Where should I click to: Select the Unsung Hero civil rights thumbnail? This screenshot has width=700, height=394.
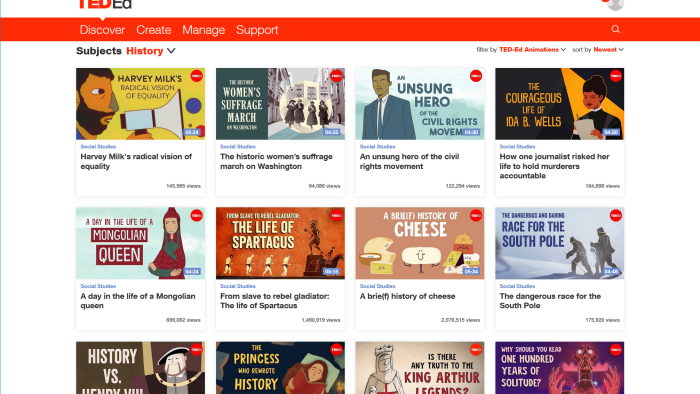click(x=420, y=104)
